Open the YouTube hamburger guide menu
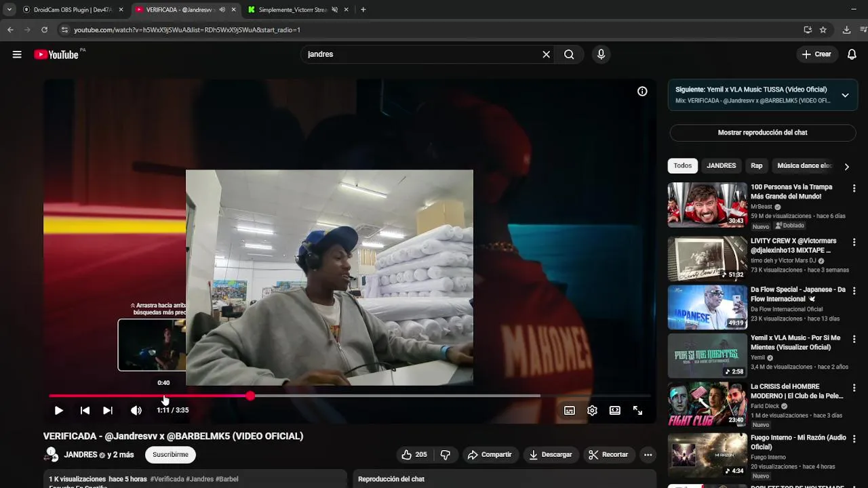Viewport: 868px width, 488px height. pos(17,54)
